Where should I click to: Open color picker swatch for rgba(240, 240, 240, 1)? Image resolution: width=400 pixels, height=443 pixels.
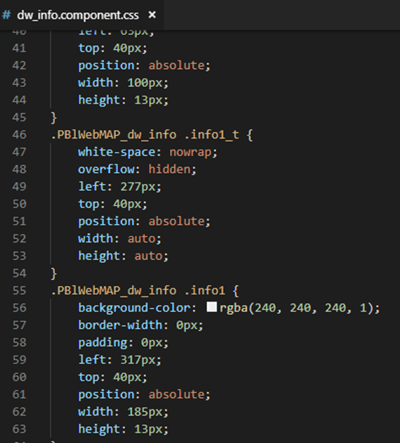tap(212, 307)
